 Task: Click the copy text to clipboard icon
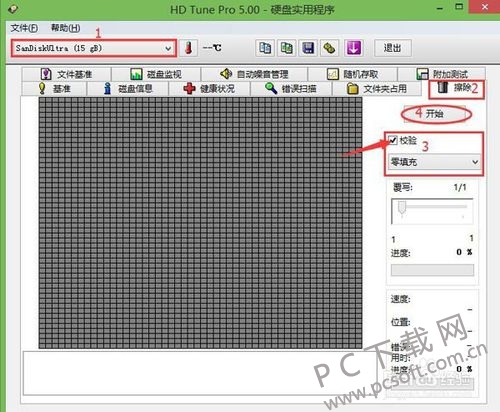point(265,48)
